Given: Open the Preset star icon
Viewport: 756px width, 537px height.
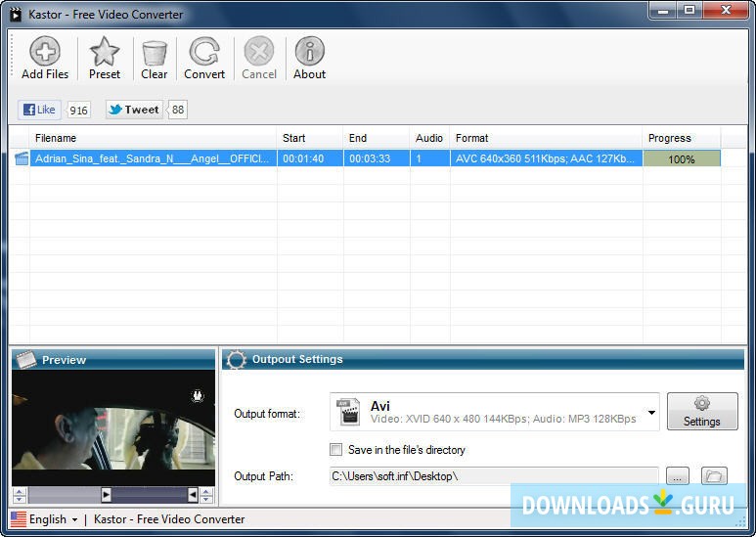Looking at the screenshot, I should [104, 51].
